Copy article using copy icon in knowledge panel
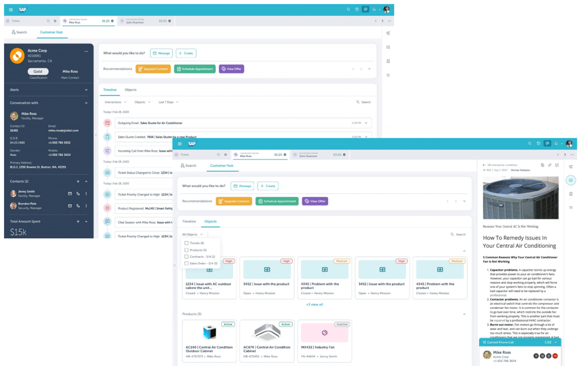 click(x=542, y=165)
